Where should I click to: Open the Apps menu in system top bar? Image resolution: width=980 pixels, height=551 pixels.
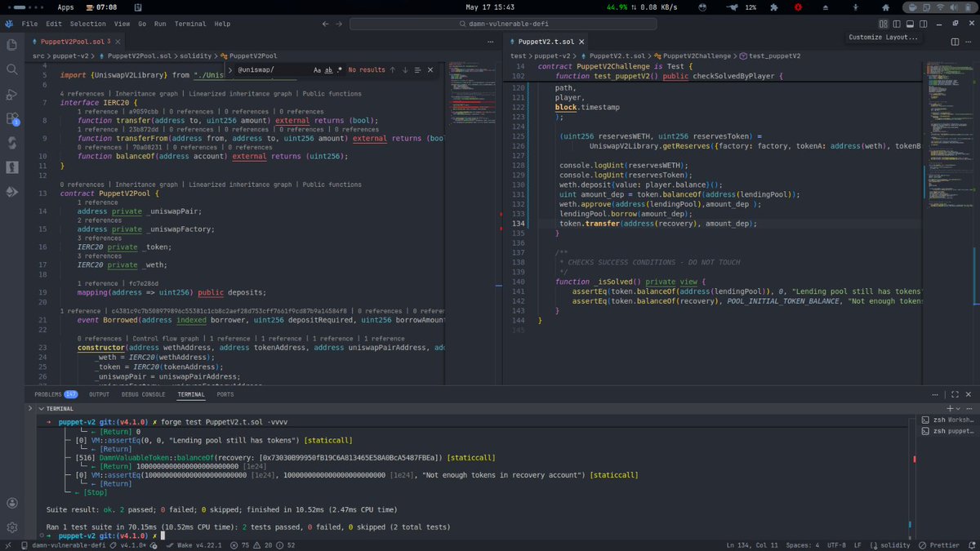(66, 7)
